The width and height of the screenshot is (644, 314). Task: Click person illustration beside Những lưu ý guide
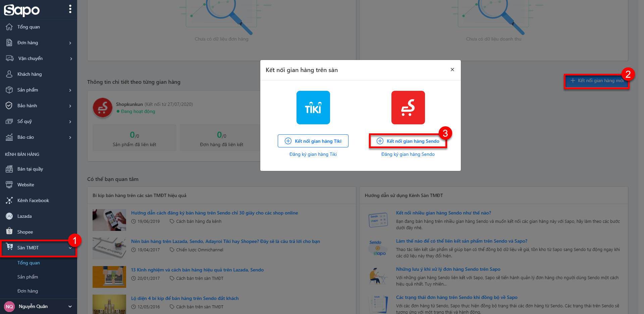[378, 276]
